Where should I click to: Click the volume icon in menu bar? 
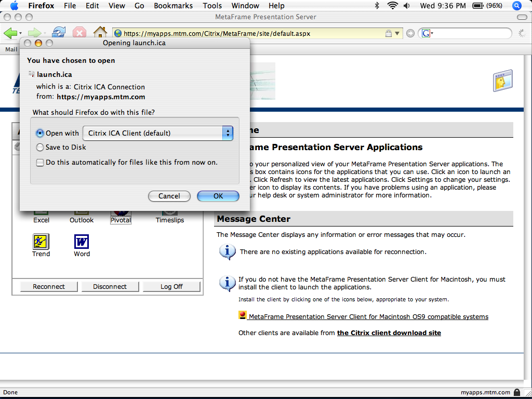point(407,5)
